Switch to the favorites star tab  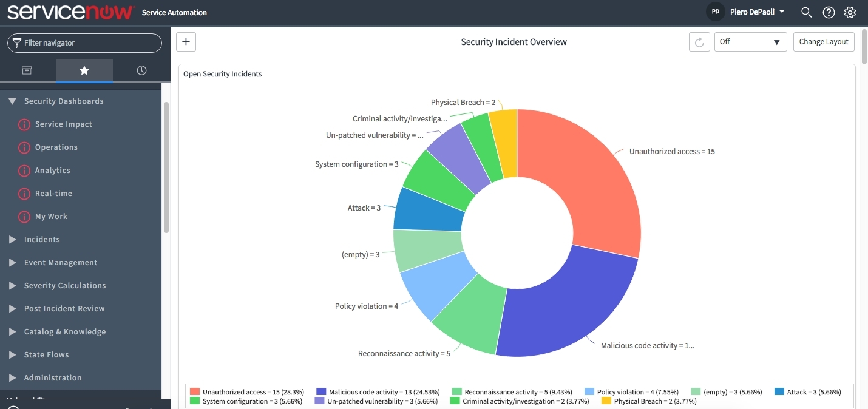pos(84,70)
